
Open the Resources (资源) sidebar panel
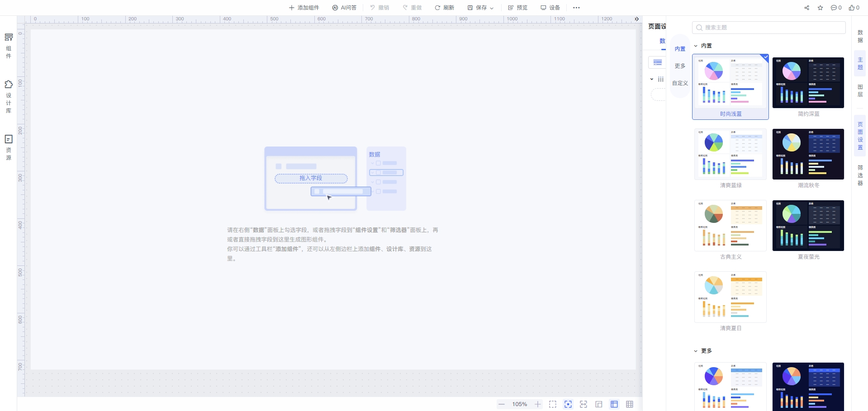(9, 147)
